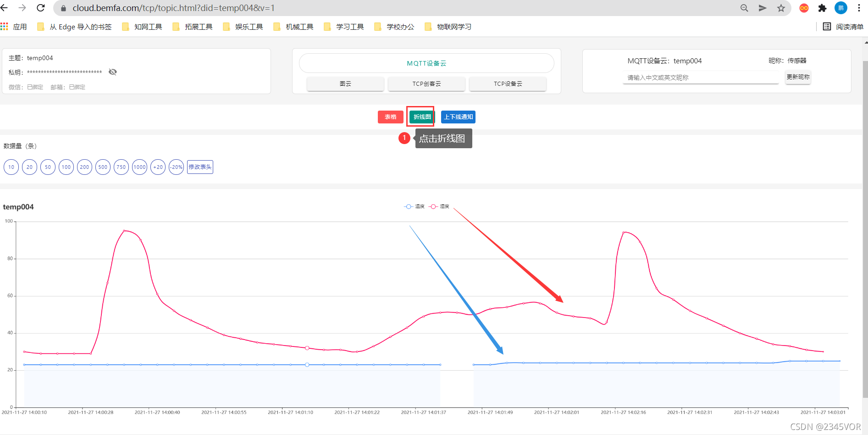The height and width of the screenshot is (435, 868).
Task: Click the nickname input field
Action: coord(701,78)
